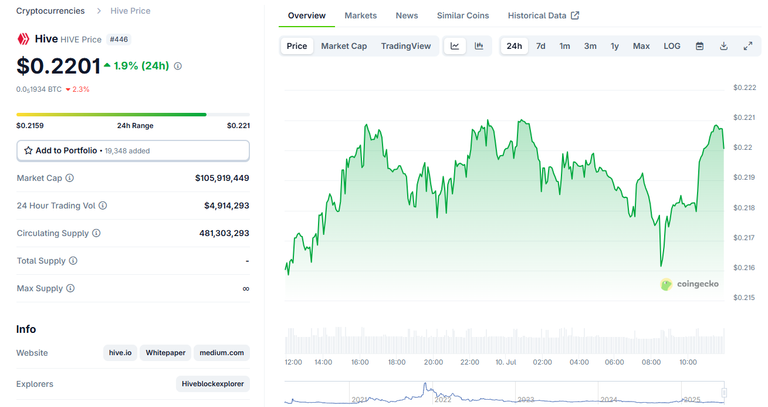The image size is (768, 407).
Task: Show Max Supply info icon
Action: coord(71,288)
